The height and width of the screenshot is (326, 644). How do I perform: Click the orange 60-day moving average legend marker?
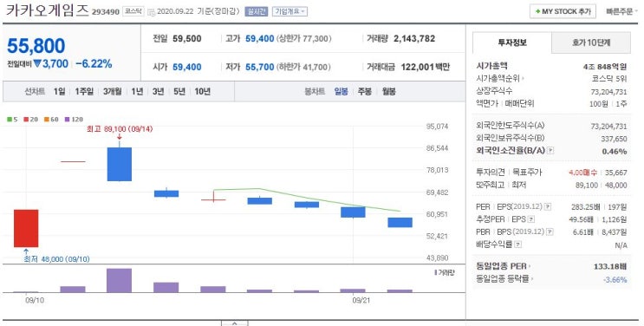pyautogui.click(x=47, y=120)
